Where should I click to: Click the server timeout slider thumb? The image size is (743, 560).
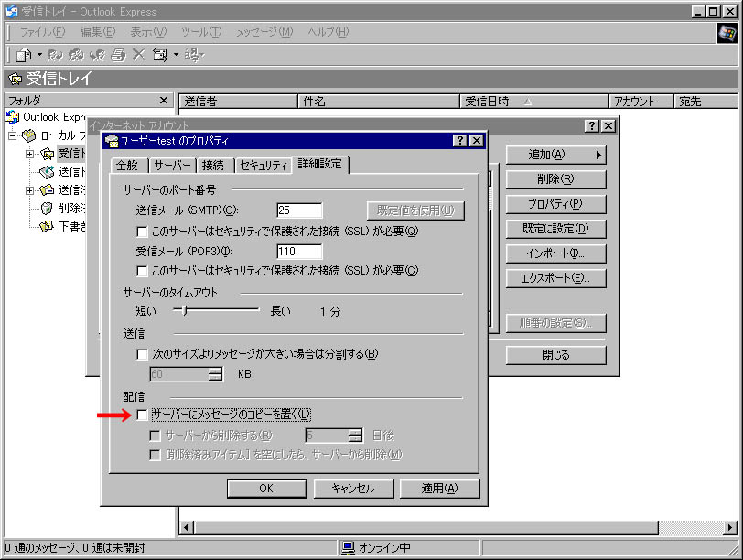[x=185, y=310]
